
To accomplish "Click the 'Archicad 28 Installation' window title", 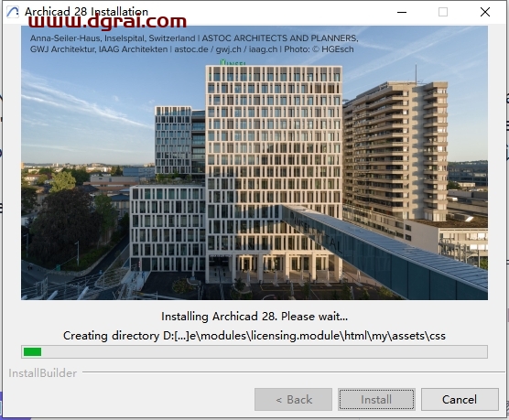I will coord(86,12).
